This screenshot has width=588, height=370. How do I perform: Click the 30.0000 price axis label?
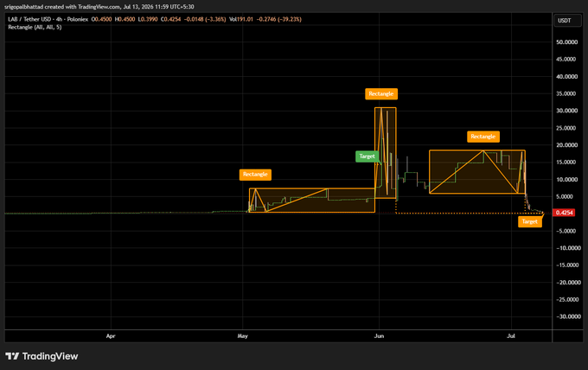(x=566, y=111)
